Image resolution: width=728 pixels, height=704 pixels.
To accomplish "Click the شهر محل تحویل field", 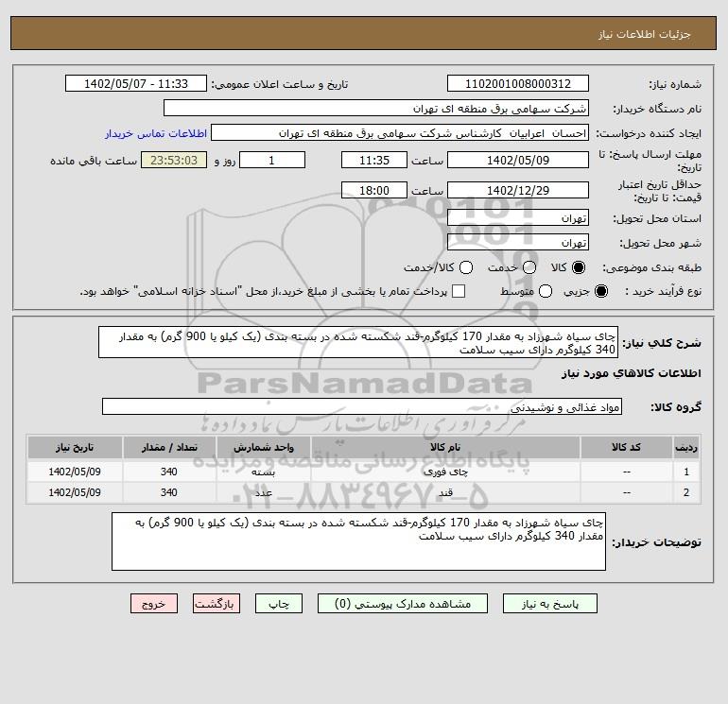I will click(x=518, y=242).
